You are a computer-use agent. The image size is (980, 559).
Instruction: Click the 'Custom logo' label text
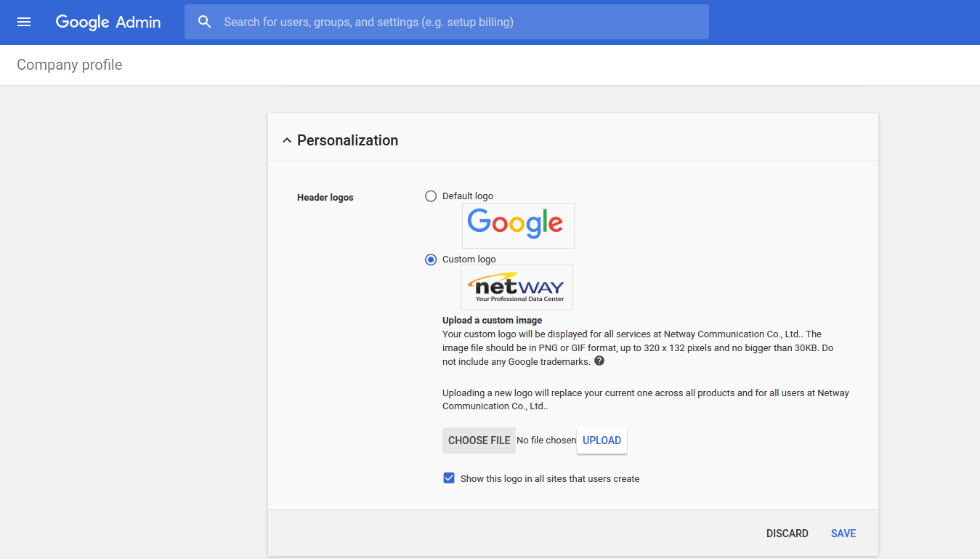469,260
